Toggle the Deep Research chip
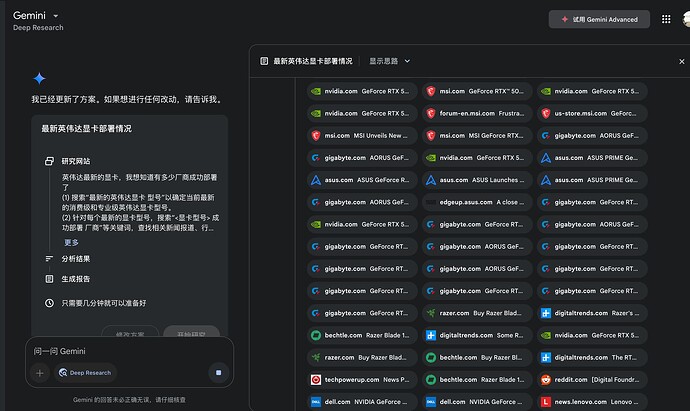The image size is (690, 411). pos(85,373)
